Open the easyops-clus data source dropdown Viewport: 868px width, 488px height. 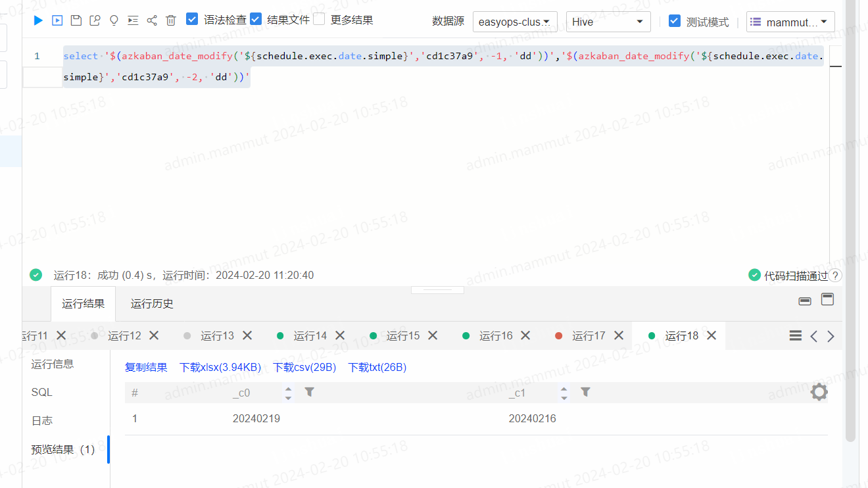515,21
